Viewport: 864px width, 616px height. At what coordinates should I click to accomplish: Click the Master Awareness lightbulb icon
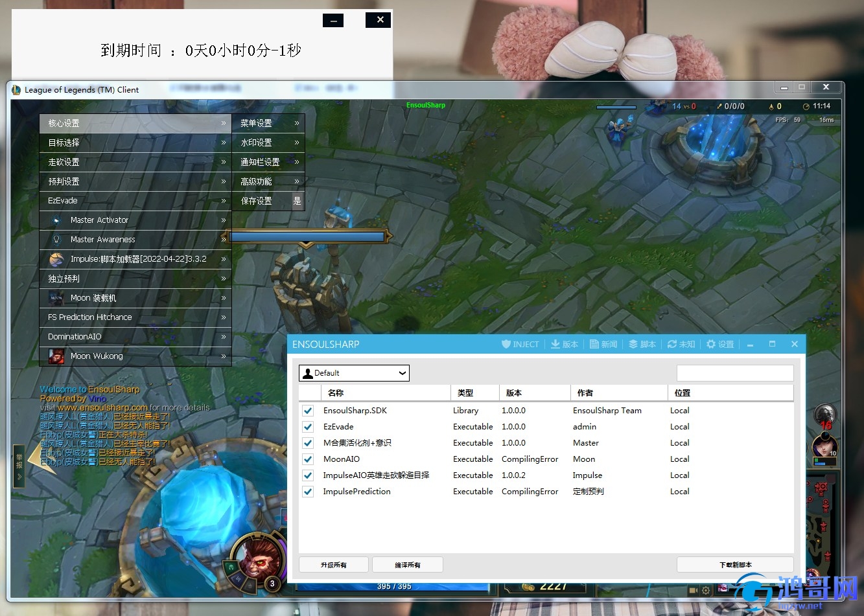tap(56, 240)
